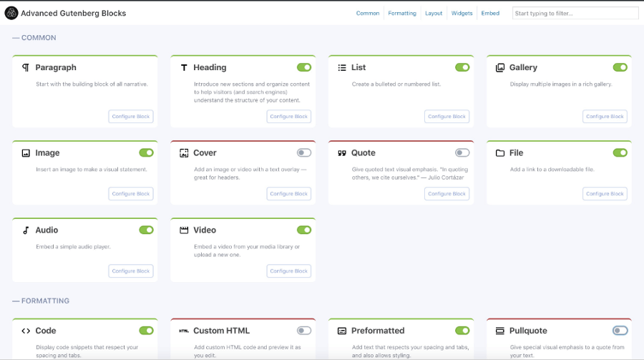Open Configure Block for Cover
The image size is (644, 360).
coord(289,194)
